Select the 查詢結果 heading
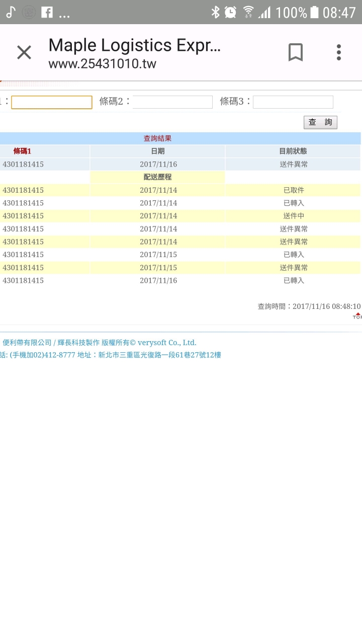This screenshot has width=362, height=644. [x=157, y=138]
